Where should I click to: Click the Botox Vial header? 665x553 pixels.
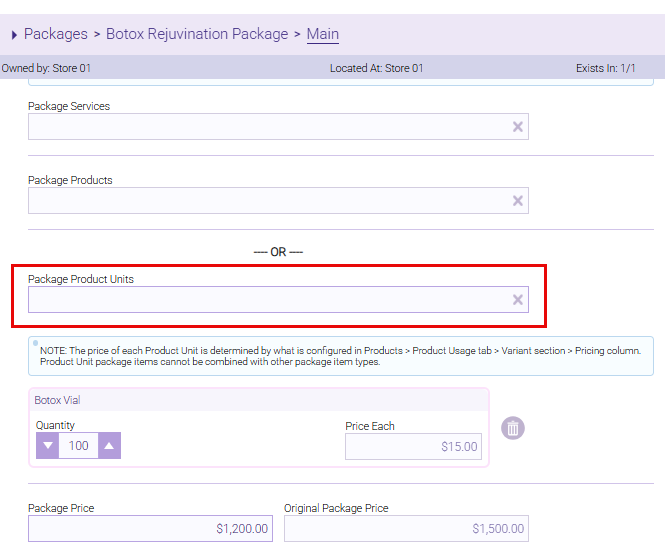click(58, 400)
